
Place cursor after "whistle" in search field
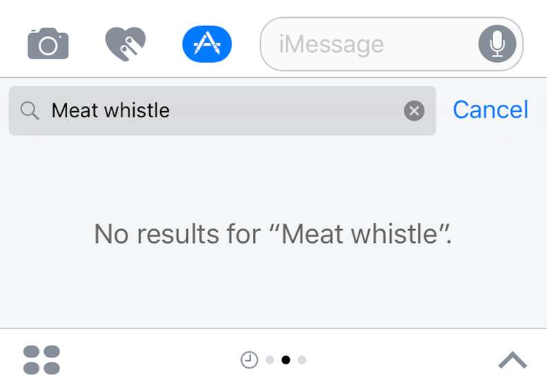[x=171, y=110]
